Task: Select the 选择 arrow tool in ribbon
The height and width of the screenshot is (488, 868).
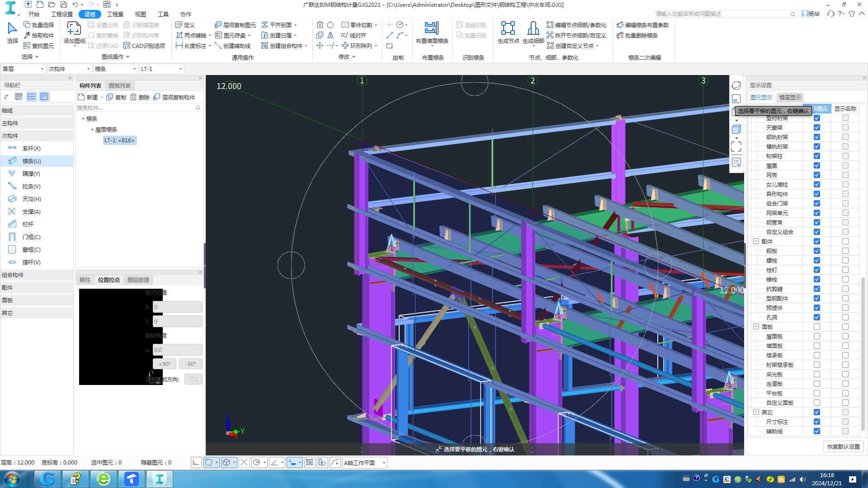Action: click(12, 33)
